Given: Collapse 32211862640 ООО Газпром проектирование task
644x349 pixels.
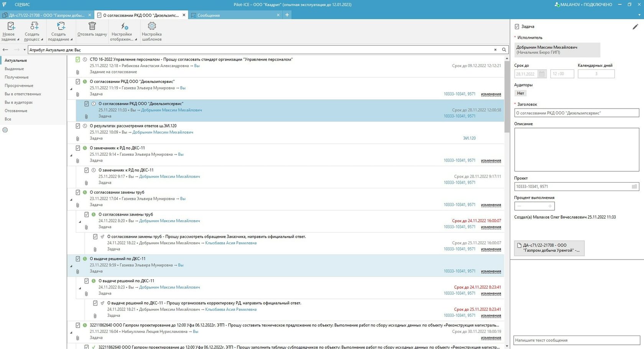Looking at the screenshot, I should click(71, 333).
